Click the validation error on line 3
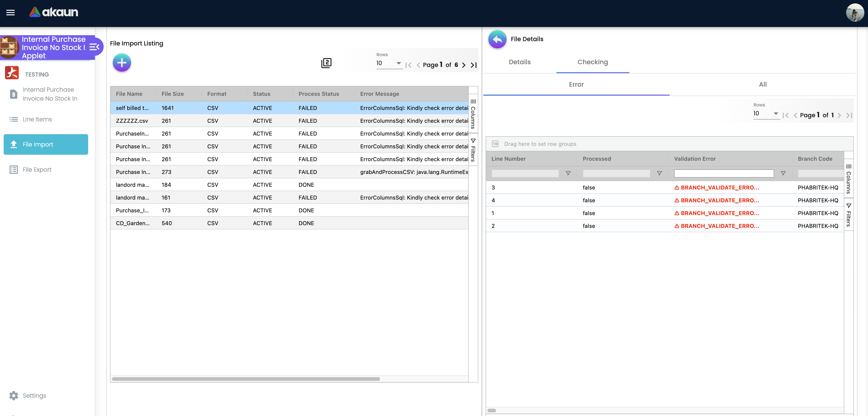 (717, 188)
